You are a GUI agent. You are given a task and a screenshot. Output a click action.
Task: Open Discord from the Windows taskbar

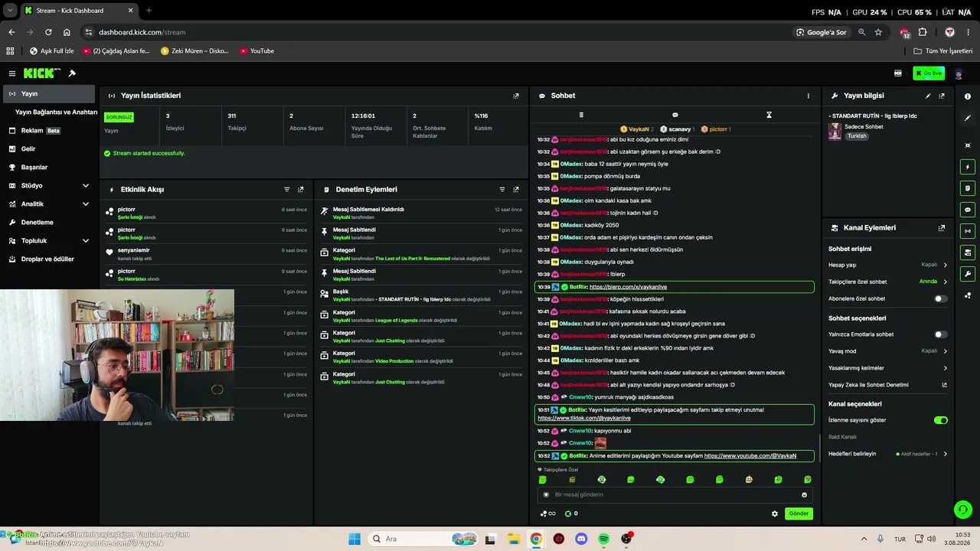tap(581, 539)
